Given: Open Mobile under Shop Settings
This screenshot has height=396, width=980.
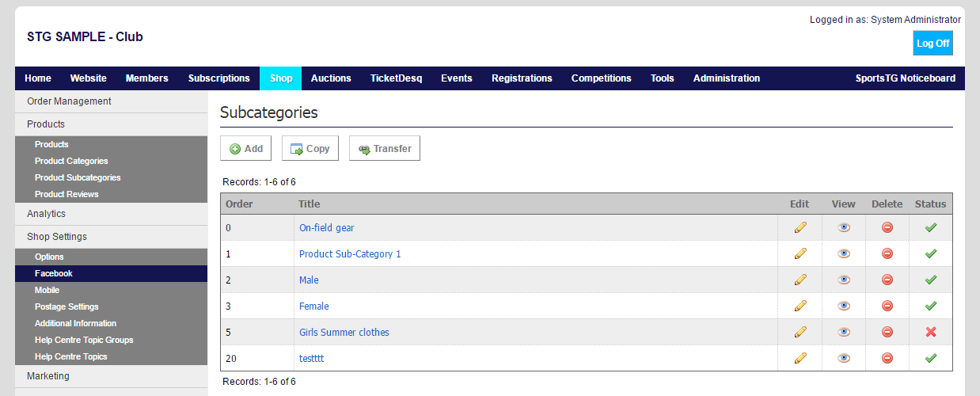Looking at the screenshot, I should 111,290.
